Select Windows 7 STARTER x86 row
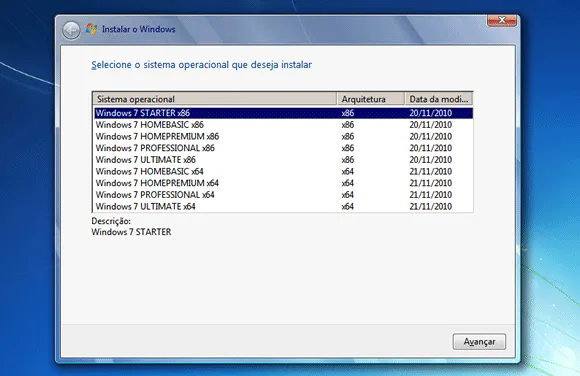580x376 pixels. (x=283, y=113)
